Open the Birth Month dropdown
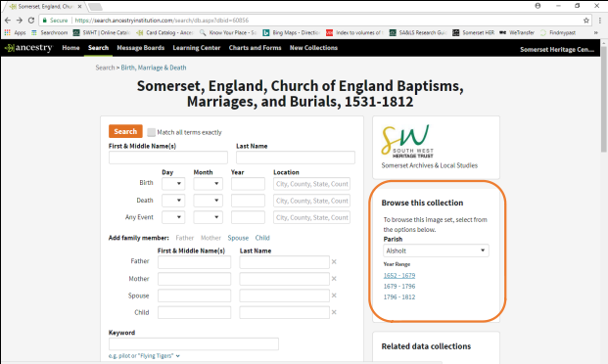Screen dimensions: 608x364 pos(209,183)
